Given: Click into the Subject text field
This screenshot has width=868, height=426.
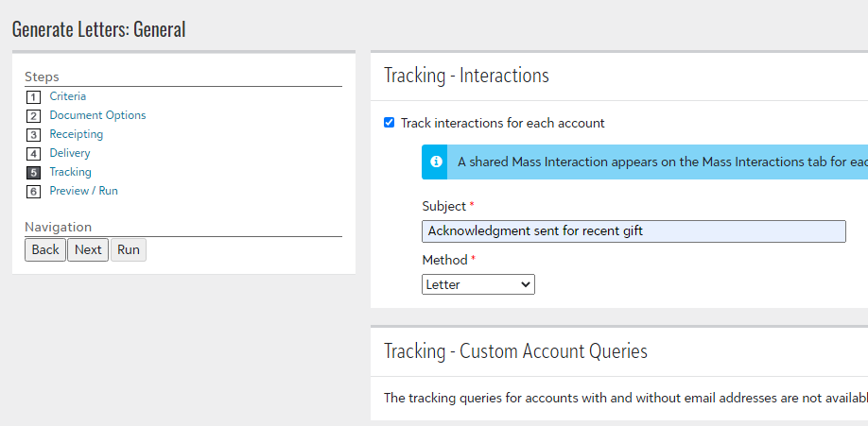Looking at the screenshot, I should coord(634,231).
